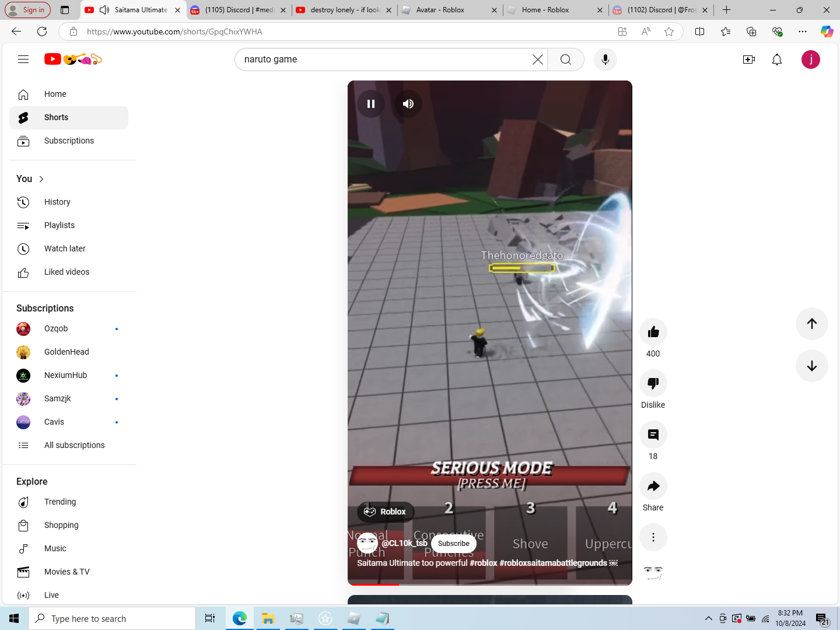
Task: Open Shopping in Explore
Action: [69, 525]
